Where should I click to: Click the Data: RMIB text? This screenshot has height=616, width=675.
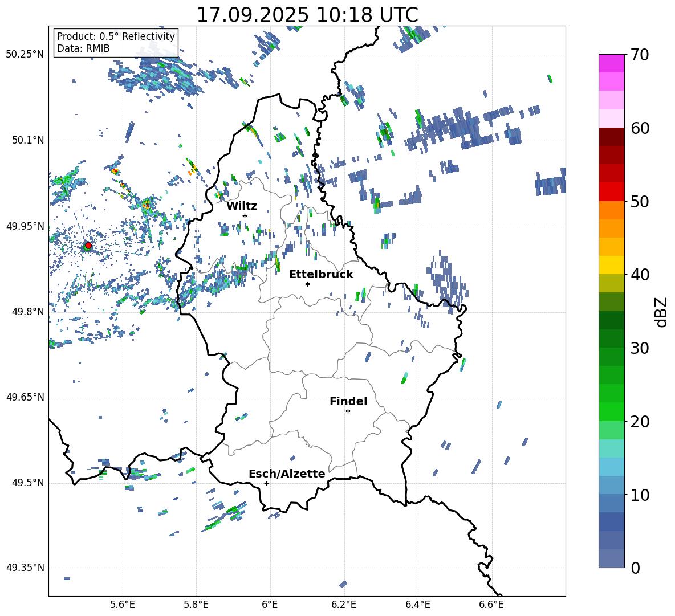(83, 48)
